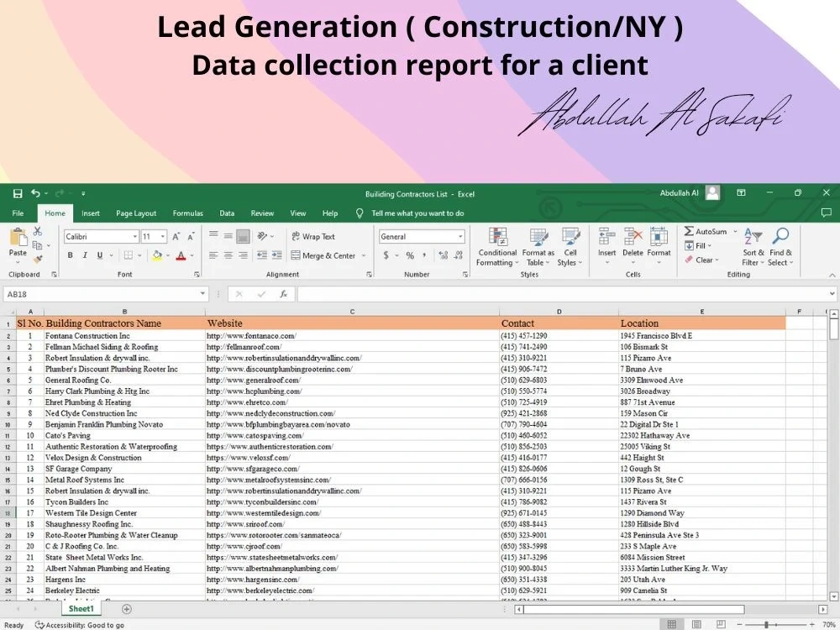This screenshot has width=840, height=630.
Task: Click the Undo arrow icon
Action: (35, 193)
